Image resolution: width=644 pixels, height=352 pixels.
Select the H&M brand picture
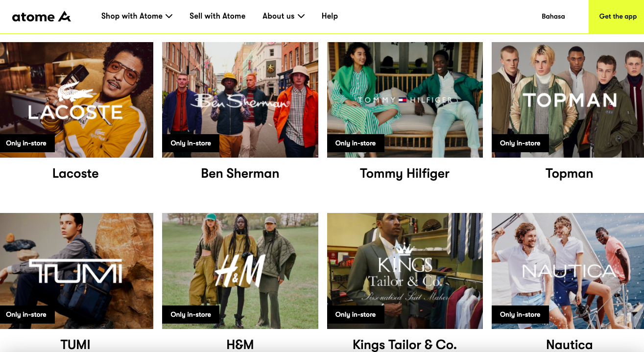coord(240,271)
